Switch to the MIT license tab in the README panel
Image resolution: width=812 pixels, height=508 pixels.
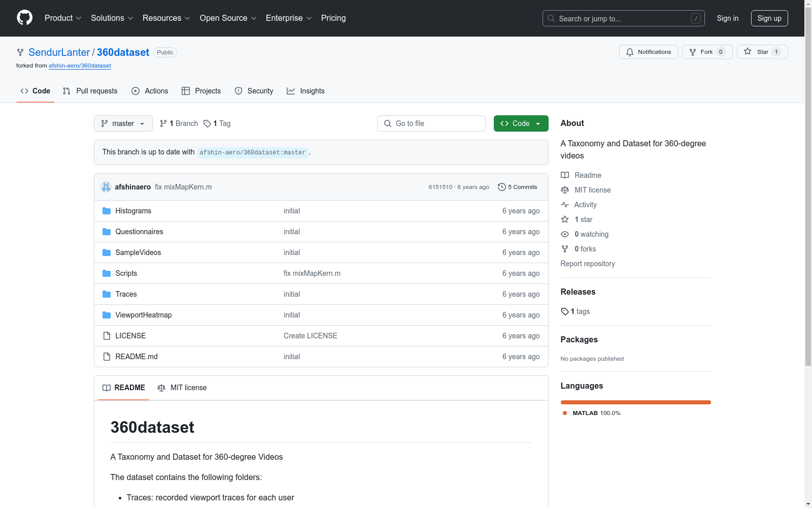[182, 388]
